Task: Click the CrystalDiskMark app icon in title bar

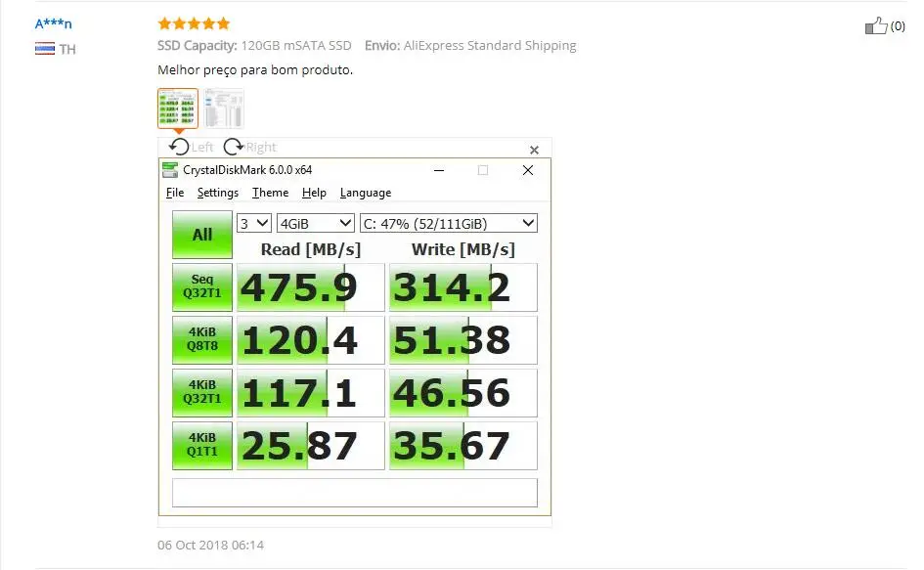Action: tap(170, 170)
